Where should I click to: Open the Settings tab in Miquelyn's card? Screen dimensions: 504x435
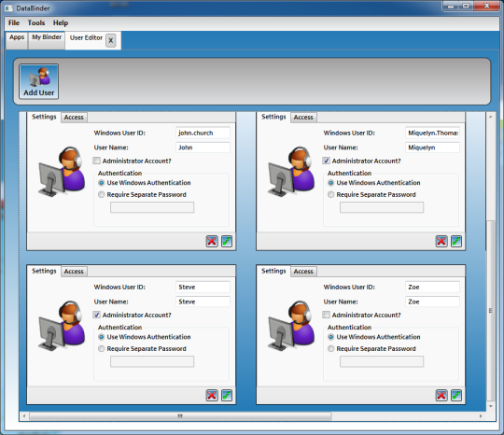(x=273, y=117)
